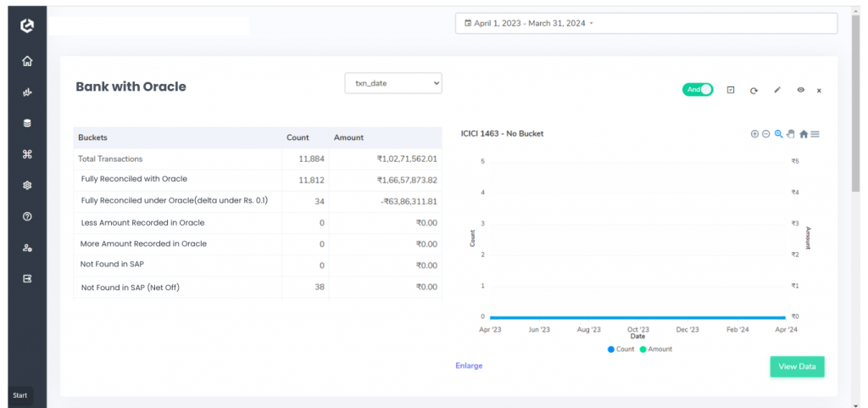868x408 pixels.
Task: Toggle the And switch
Action: [698, 90]
